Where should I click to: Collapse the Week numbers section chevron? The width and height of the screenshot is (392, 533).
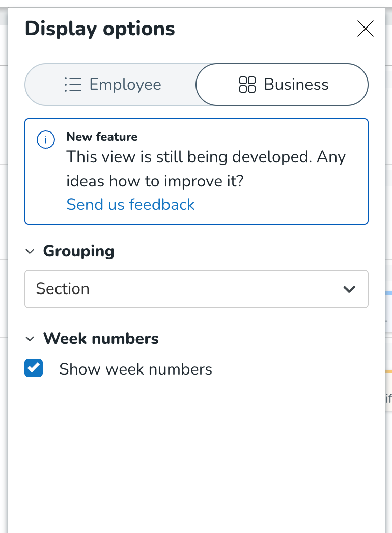click(x=30, y=339)
